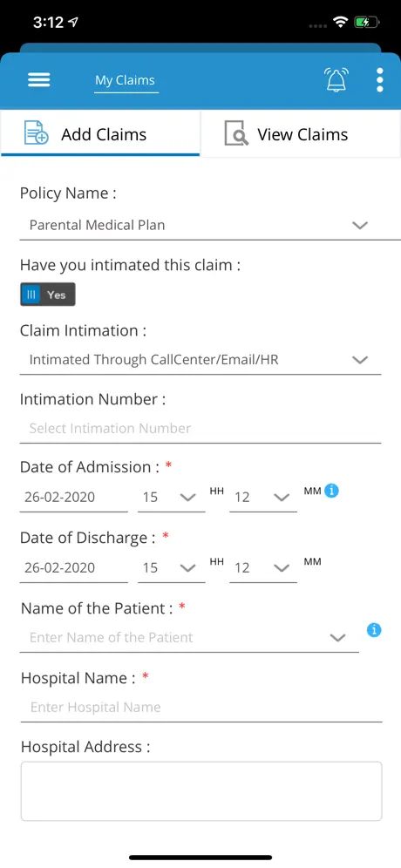The width and height of the screenshot is (401, 868).
Task: Tap info icon beside Date of Admission
Action: [x=331, y=491]
